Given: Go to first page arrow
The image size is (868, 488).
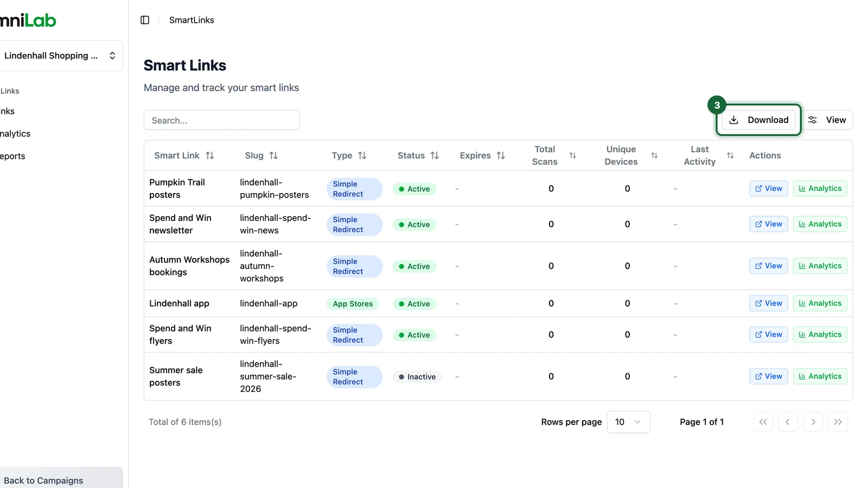Looking at the screenshot, I should 763,422.
